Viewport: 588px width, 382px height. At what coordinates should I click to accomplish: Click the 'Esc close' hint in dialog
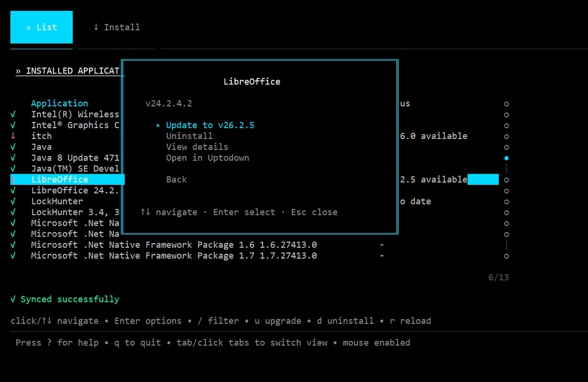tap(314, 212)
